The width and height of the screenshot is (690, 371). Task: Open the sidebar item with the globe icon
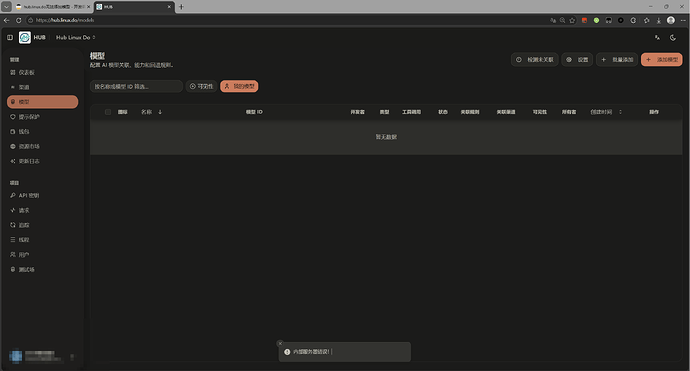point(42,146)
